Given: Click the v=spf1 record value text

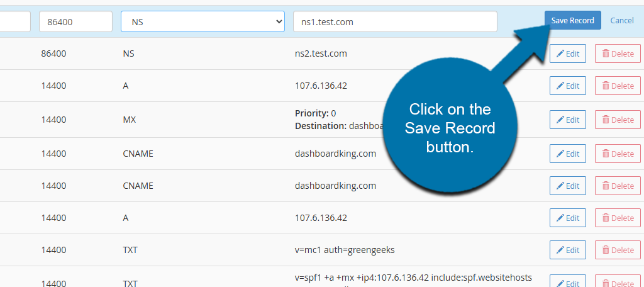Looking at the screenshot, I should [414, 277].
